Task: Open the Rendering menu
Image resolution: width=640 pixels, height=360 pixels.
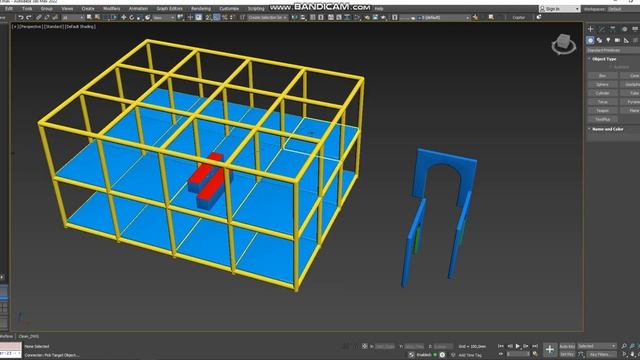Action: [201, 9]
